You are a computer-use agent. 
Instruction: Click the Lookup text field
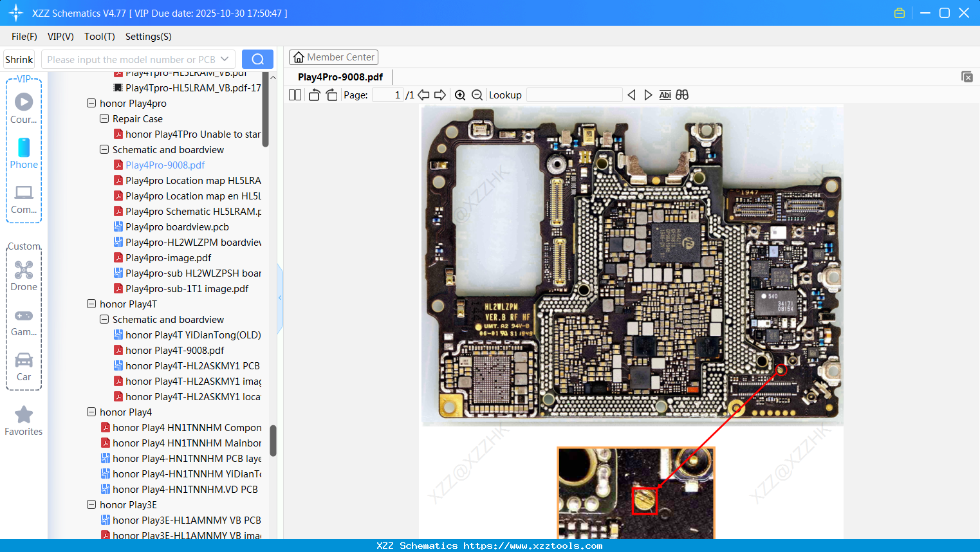tap(575, 95)
